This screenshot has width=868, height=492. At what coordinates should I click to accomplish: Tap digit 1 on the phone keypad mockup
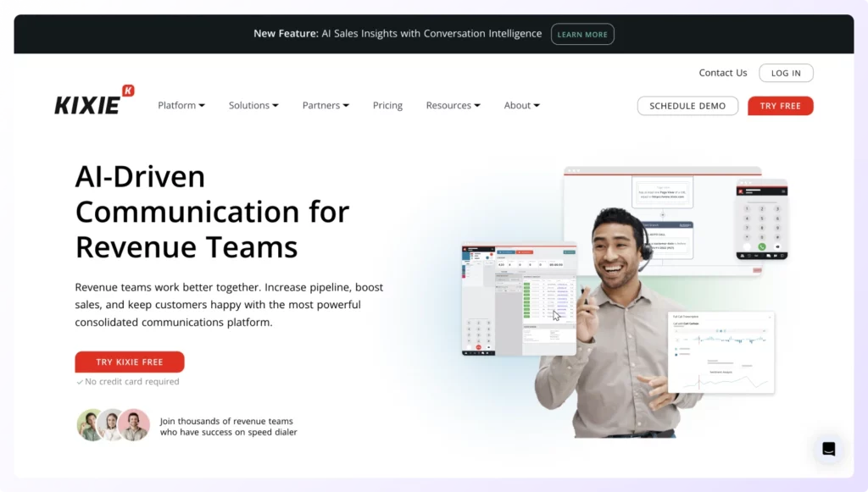coord(747,208)
